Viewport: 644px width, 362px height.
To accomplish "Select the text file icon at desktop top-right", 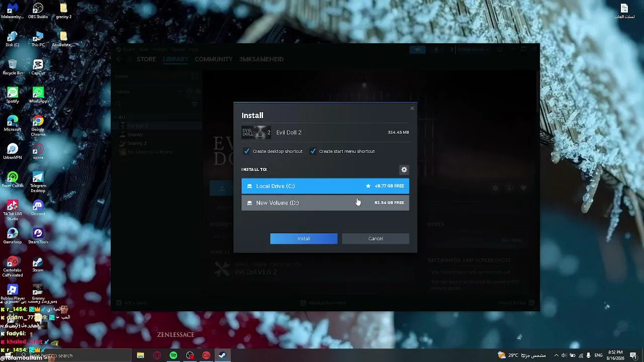I will click(x=624, y=11).
